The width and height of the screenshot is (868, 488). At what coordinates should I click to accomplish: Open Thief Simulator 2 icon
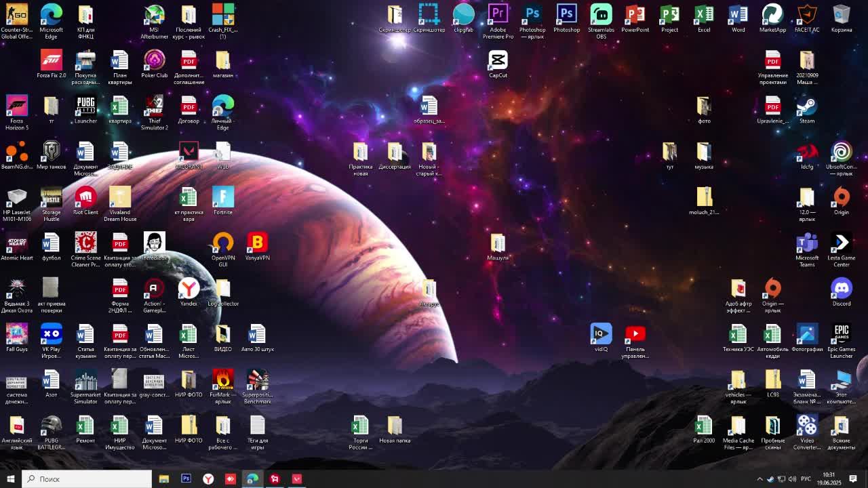pyautogui.click(x=154, y=113)
